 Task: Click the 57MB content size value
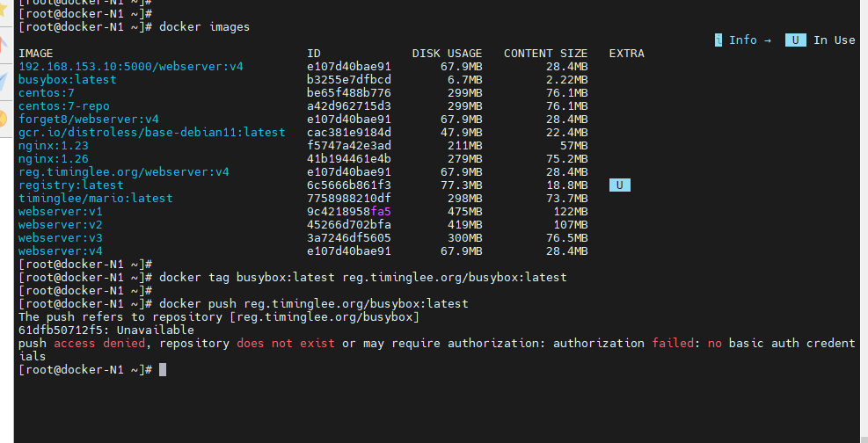pos(574,145)
